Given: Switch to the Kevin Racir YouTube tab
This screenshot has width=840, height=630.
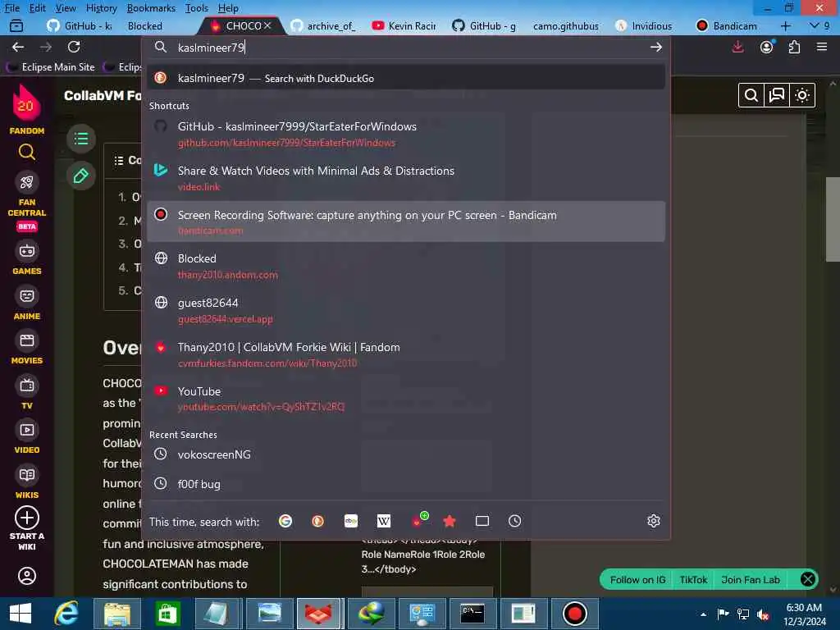Looking at the screenshot, I should click(x=404, y=25).
